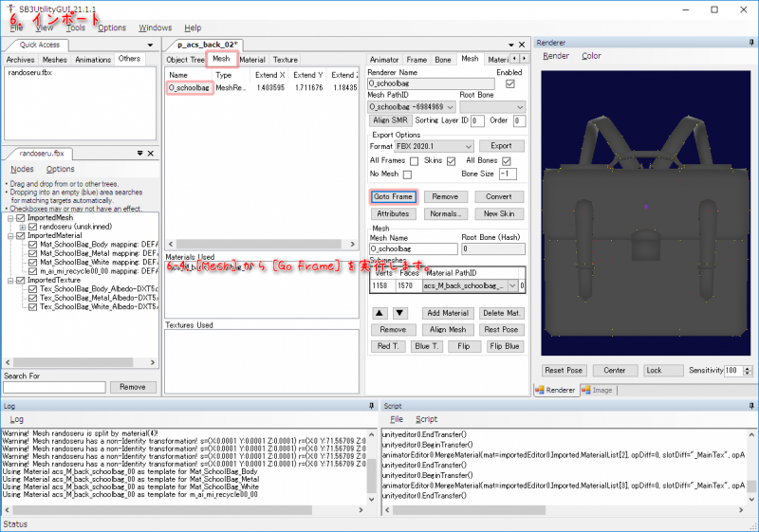This screenshot has width=759, height=532.
Task: Close the randoseru.fbx panel
Action: 150,153
